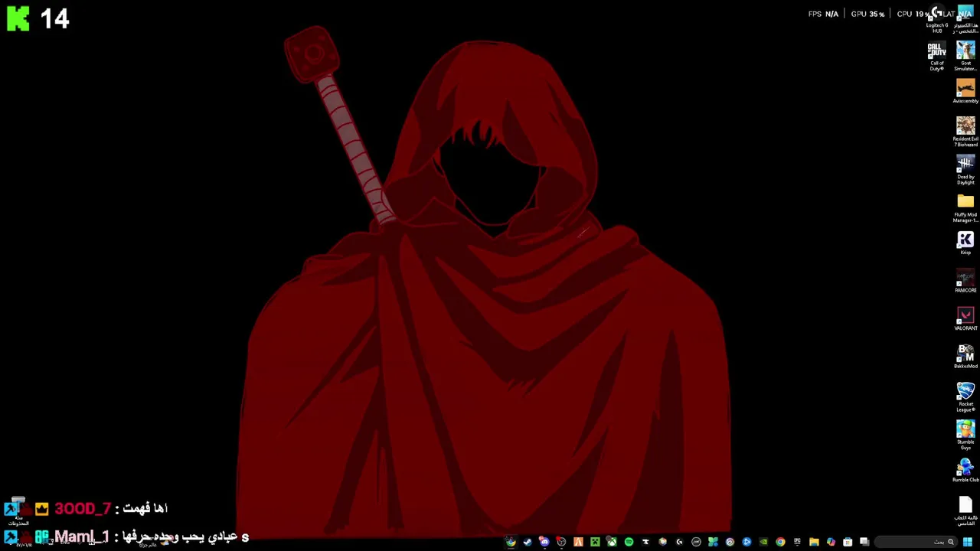Image resolution: width=980 pixels, height=551 pixels.
Task: Open the Aviassembly desktop shortcut
Action: click(965, 91)
